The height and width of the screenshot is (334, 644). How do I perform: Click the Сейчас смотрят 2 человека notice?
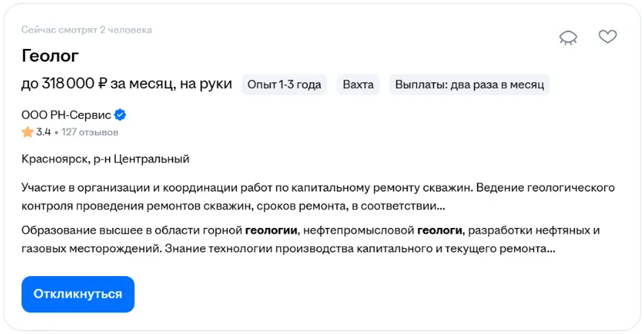(86, 30)
